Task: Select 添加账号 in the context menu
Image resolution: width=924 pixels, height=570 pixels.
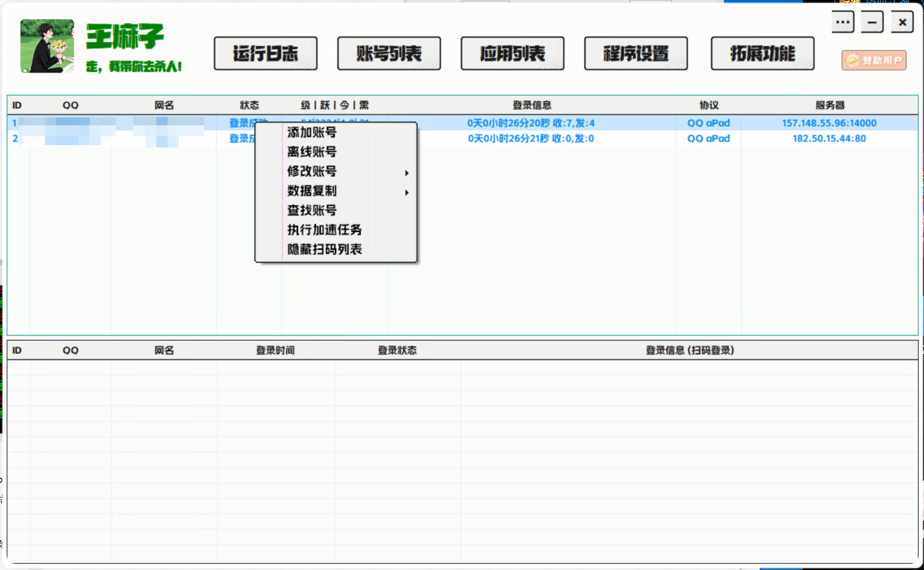Action: coord(312,133)
